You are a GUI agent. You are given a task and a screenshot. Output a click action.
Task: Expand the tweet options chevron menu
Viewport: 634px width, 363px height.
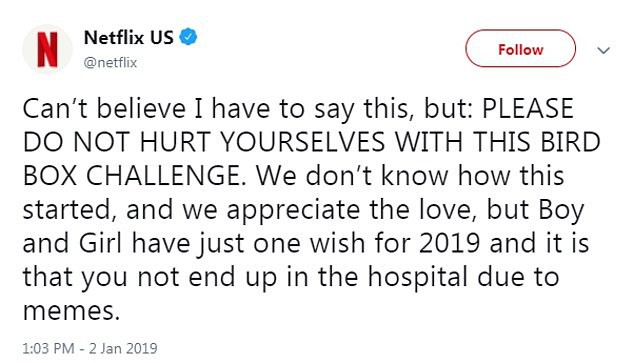point(604,50)
